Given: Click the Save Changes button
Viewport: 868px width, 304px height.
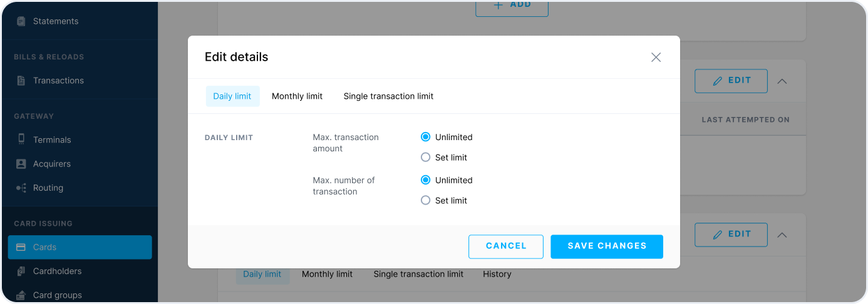Looking at the screenshot, I should (606, 246).
